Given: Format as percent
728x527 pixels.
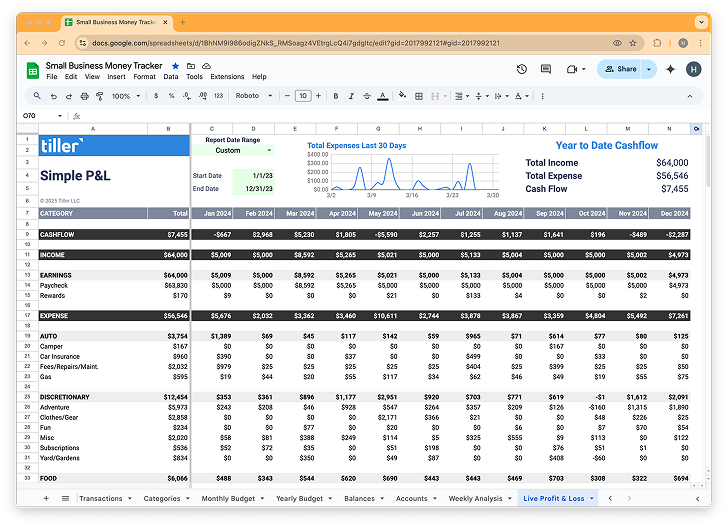Looking at the screenshot, I should point(171,96).
